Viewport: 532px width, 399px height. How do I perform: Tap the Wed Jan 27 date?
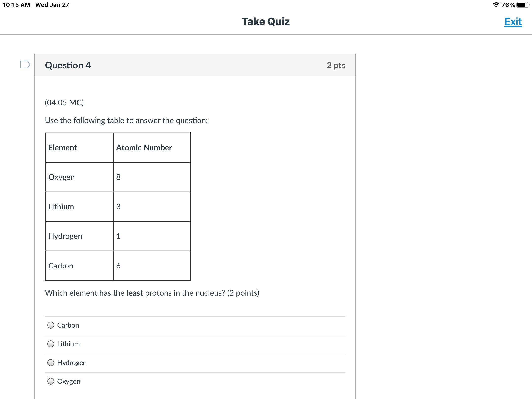tap(52, 5)
